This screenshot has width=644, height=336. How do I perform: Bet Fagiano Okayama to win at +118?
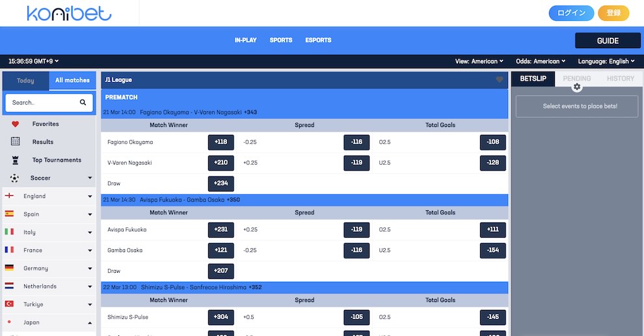point(221,143)
